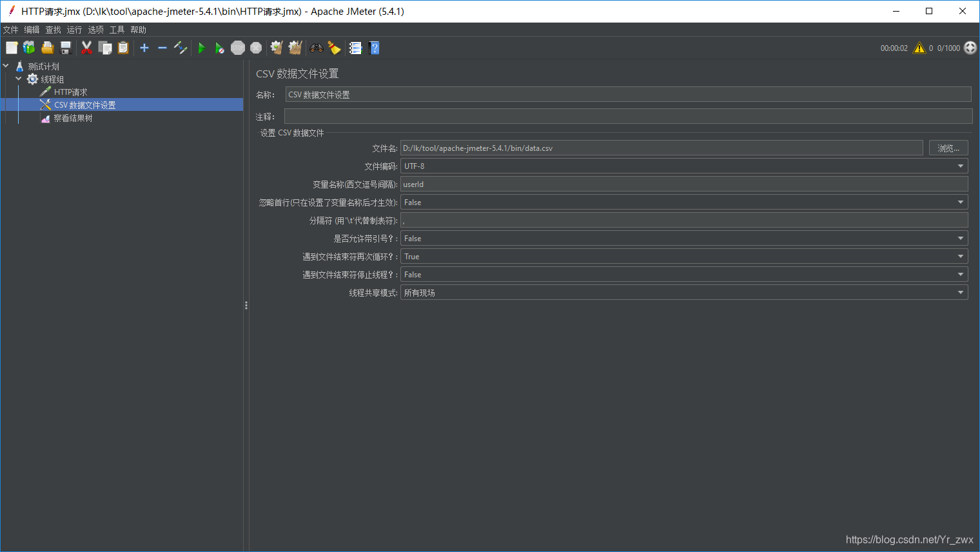Open the search icon in toolbar

tap(315, 47)
